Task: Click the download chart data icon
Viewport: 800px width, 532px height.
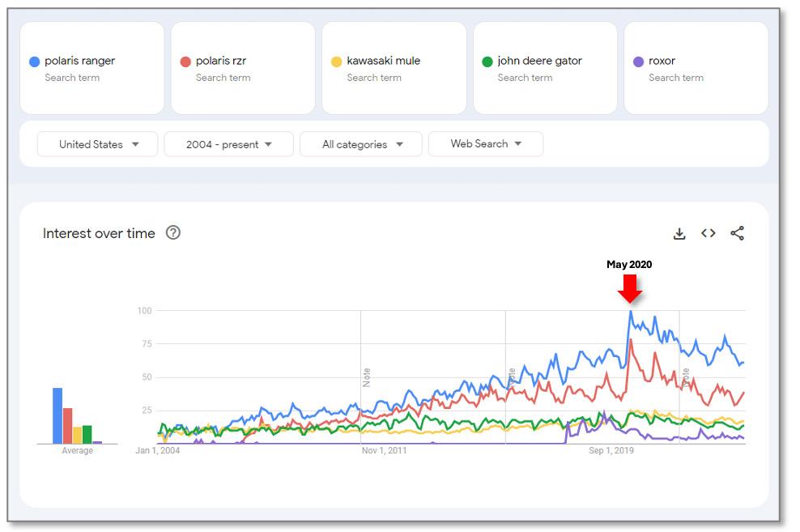Action: tap(679, 233)
